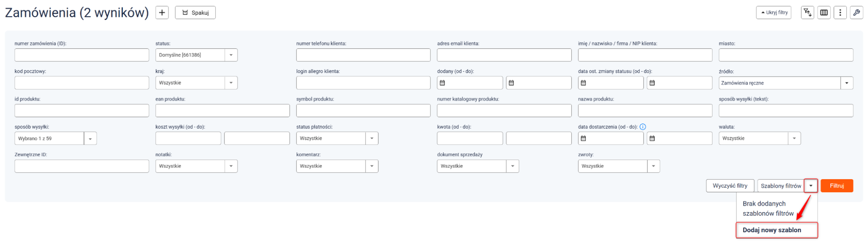The width and height of the screenshot is (868, 244).
Task: Open the źródło dropdown
Action: 846,83
